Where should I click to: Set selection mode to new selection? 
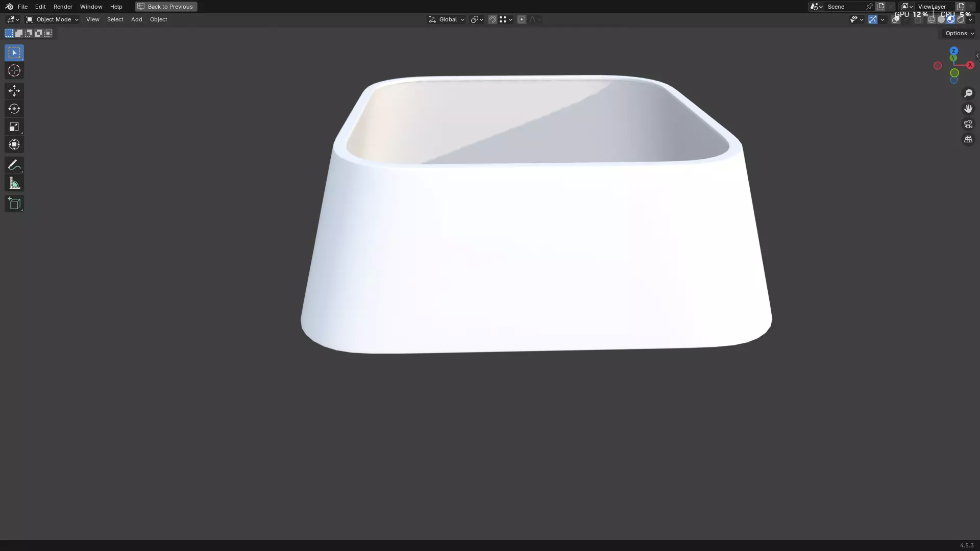point(9,33)
